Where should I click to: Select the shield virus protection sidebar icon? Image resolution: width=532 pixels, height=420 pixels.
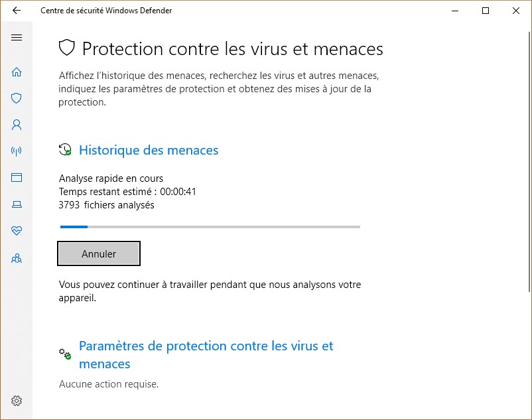[17, 98]
